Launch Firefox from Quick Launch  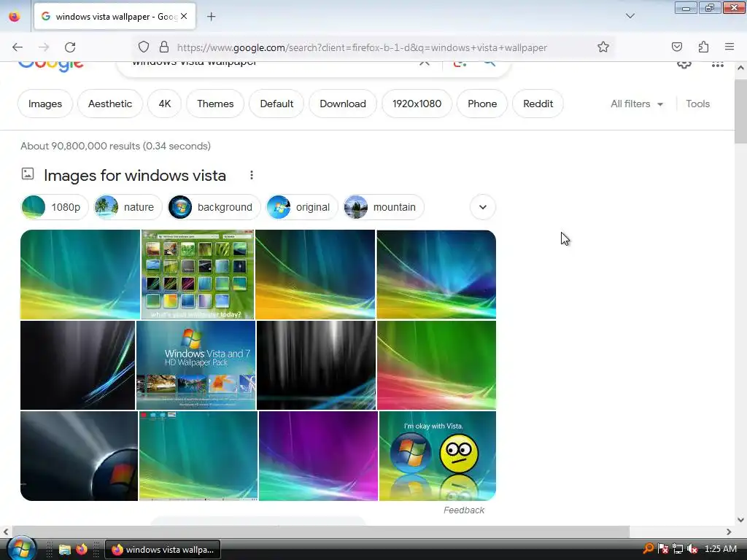tap(82, 549)
